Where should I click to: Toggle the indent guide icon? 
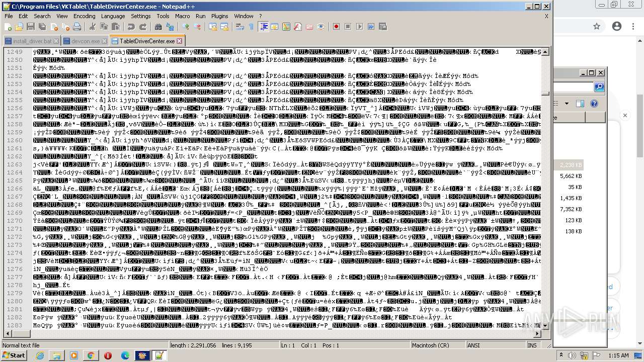pyautogui.click(x=264, y=27)
